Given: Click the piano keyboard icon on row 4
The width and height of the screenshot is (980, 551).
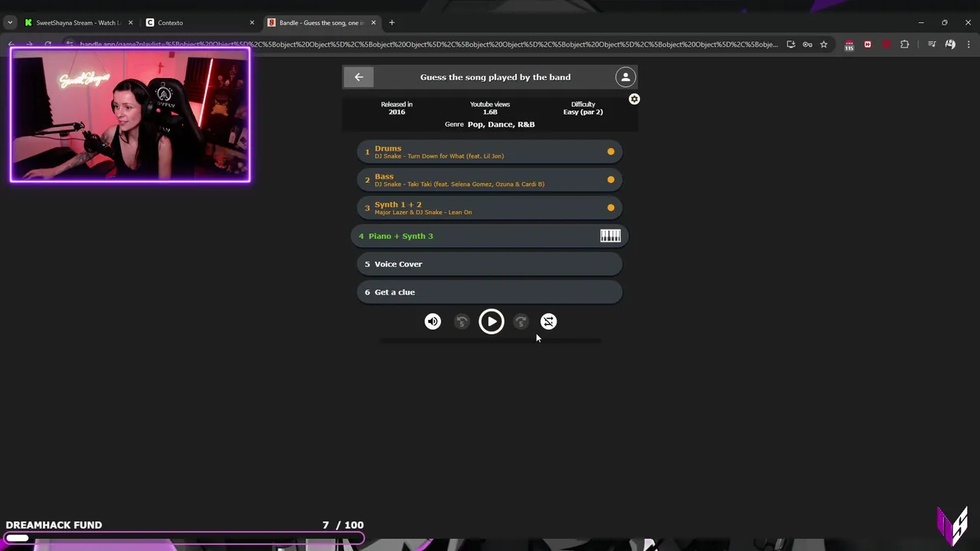Looking at the screenshot, I should [610, 236].
